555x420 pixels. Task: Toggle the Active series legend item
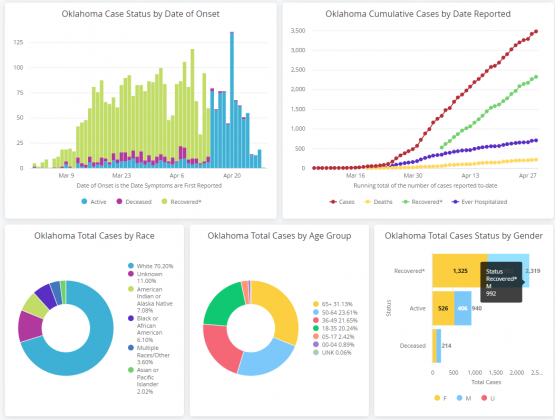(94, 202)
